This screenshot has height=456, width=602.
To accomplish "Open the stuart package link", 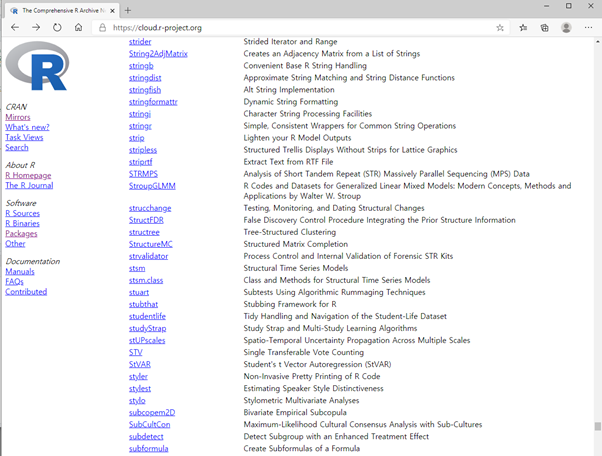I will point(139,292).
